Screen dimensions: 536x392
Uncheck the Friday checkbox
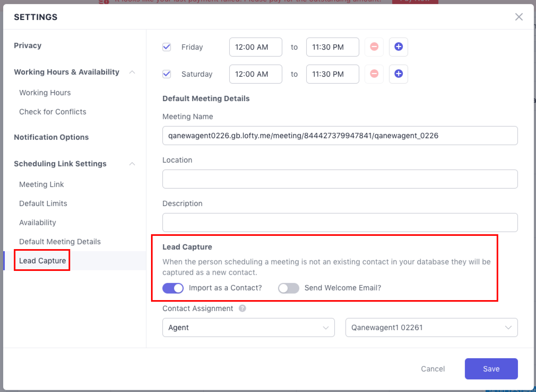click(167, 47)
